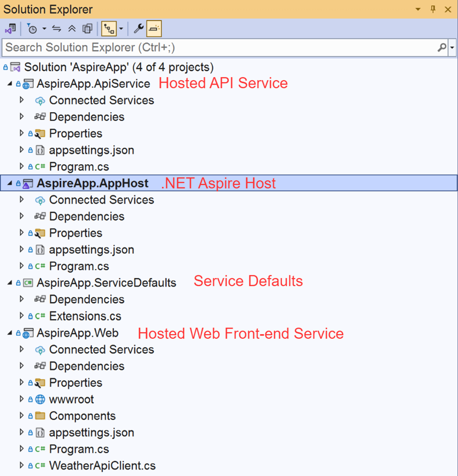Expand Dependencies under AspireApp.ServiceDefaults
Viewport: 458px width, 476px height.
[22, 299]
